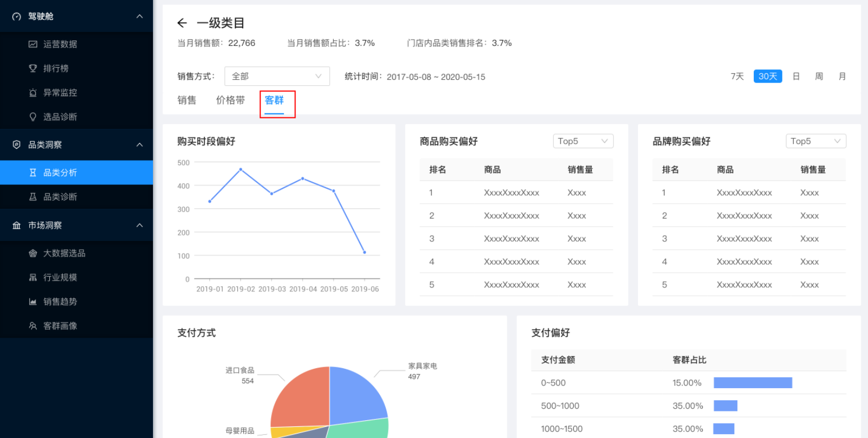
Task: Switch to the 销售 tab
Action: [187, 100]
